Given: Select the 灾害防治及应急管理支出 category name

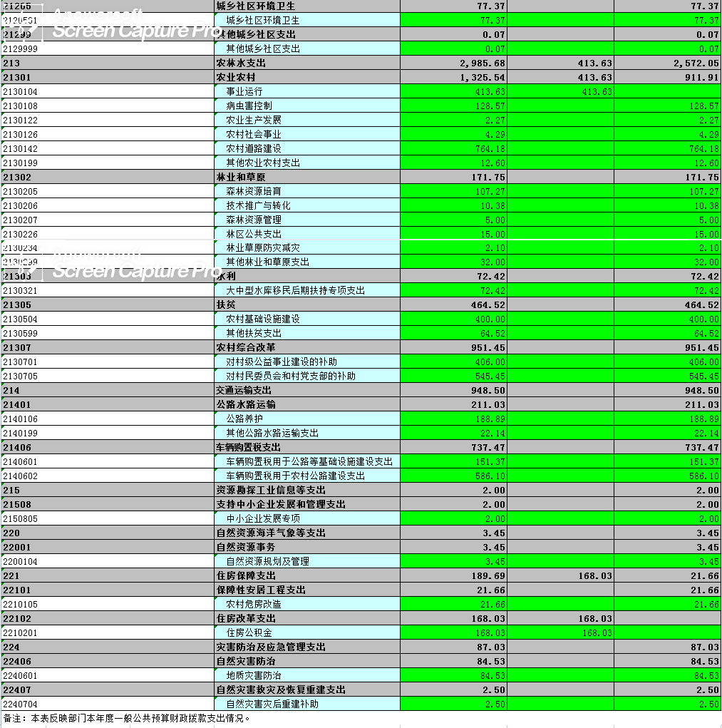Looking at the screenshot, I should [307, 646].
